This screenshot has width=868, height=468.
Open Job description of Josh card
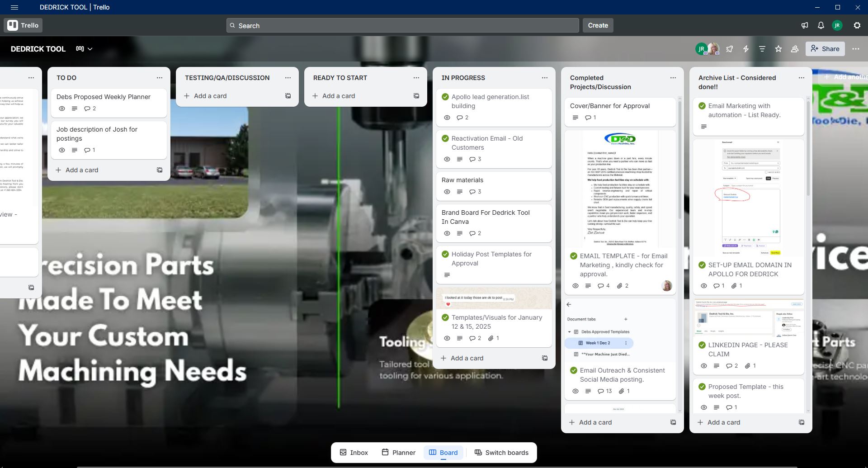coord(109,140)
